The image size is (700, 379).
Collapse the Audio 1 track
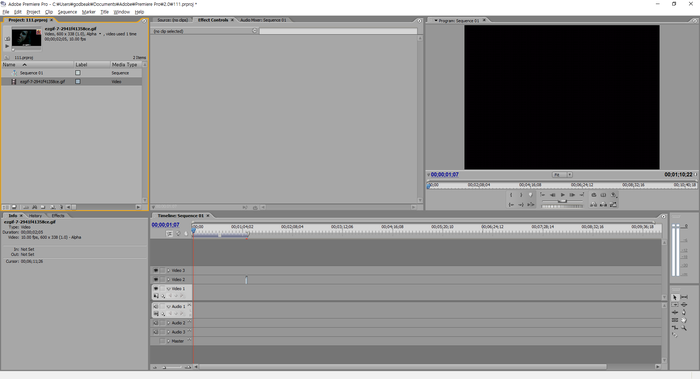(x=169, y=307)
